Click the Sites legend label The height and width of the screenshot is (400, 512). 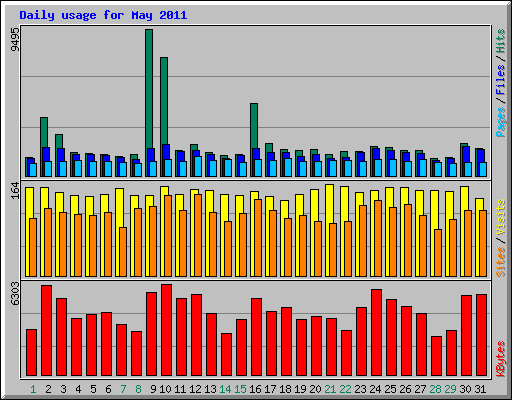(501, 262)
